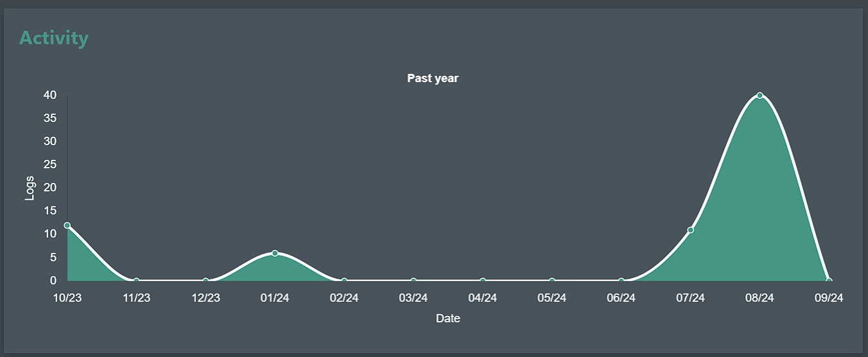868x357 pixels.
Task: Click the 01/24 x-axis tick label
Action: click(x=275, y=298)
